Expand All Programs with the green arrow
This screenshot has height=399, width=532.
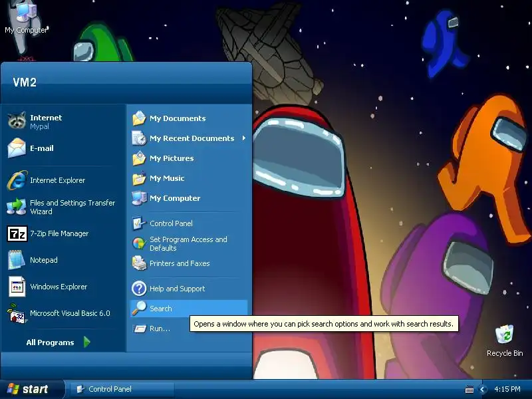(x=87, y=342)
